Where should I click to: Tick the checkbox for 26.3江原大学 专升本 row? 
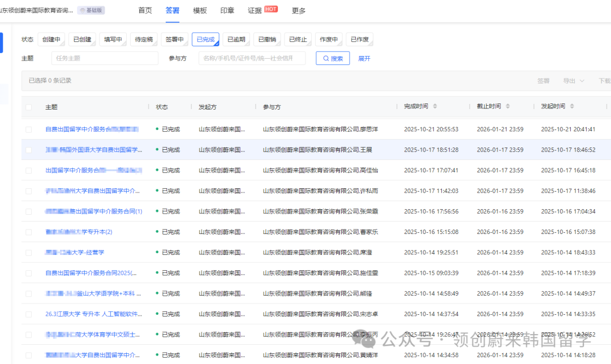pyautogui.click(x=28, y=314)
